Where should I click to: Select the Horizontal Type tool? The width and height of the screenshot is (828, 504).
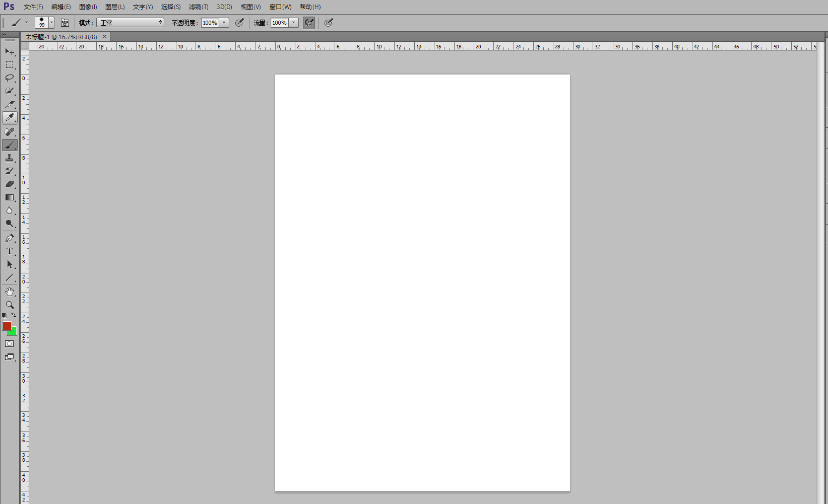pos(10,251)
